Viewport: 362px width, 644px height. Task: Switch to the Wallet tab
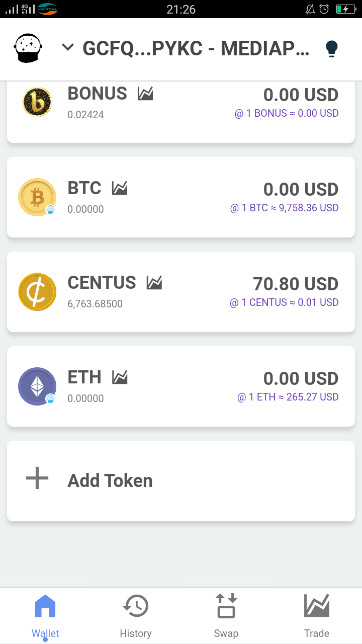45,615
